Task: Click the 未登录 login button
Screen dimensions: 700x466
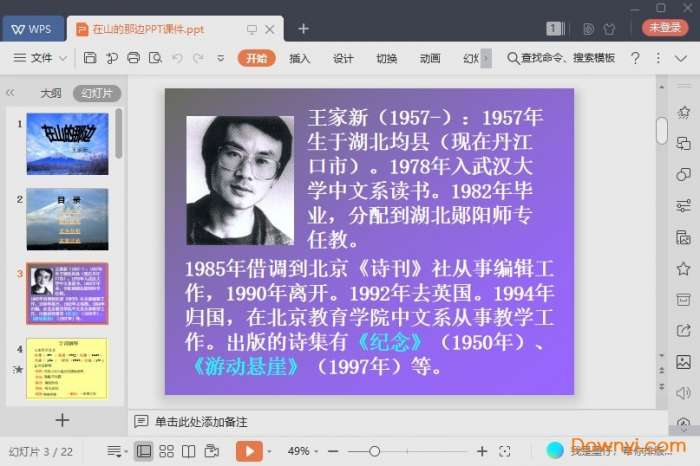Action: [665, 27]
